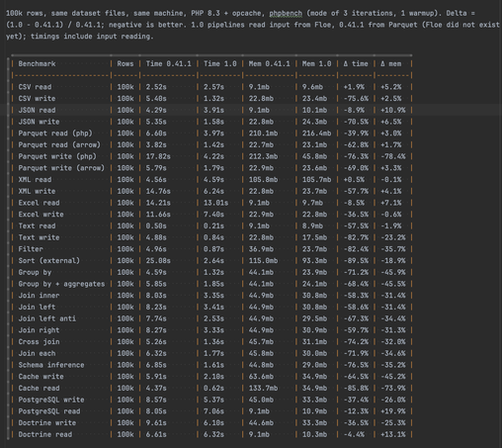Click the "-78.4%" memory delta value
502x448 pixels.
(x=393, y=156)
